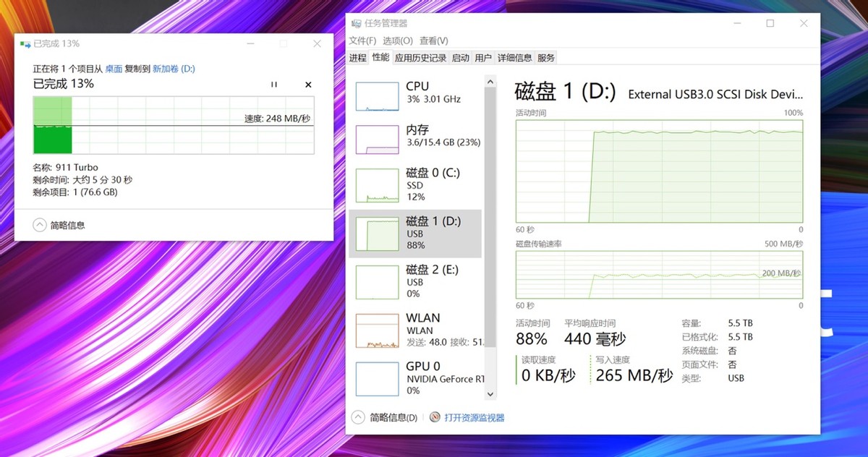Select the GPU 0 mini graph thumbnail
Image resolution: width=868 pixels, height=457 pixels.
[x=377, y=377]
